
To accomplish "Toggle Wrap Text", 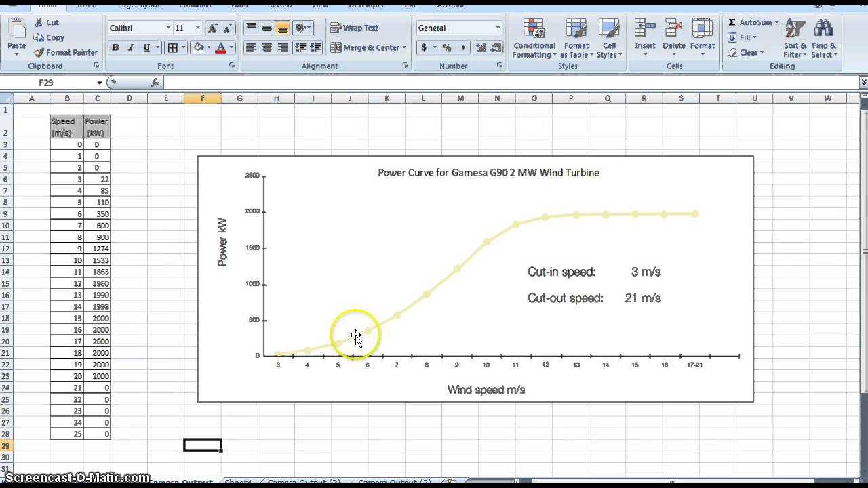I will coord(355,28).
